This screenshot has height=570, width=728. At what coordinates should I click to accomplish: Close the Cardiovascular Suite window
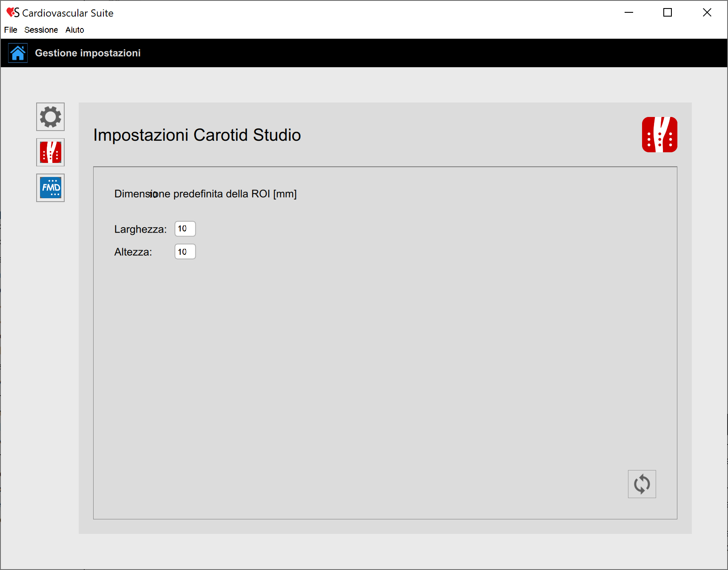(707, 13)
